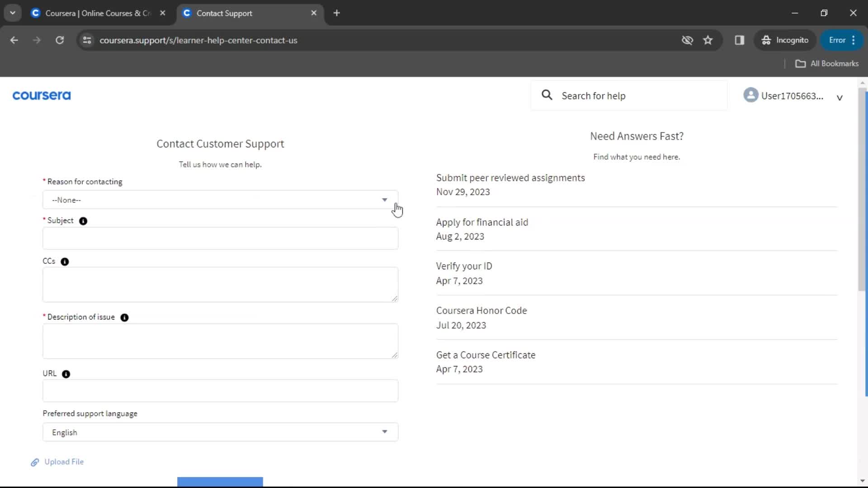Image resolution: width=868 pixels, height=488 pixels.
Task: Open the browser side panel
Action: [740, 40]
